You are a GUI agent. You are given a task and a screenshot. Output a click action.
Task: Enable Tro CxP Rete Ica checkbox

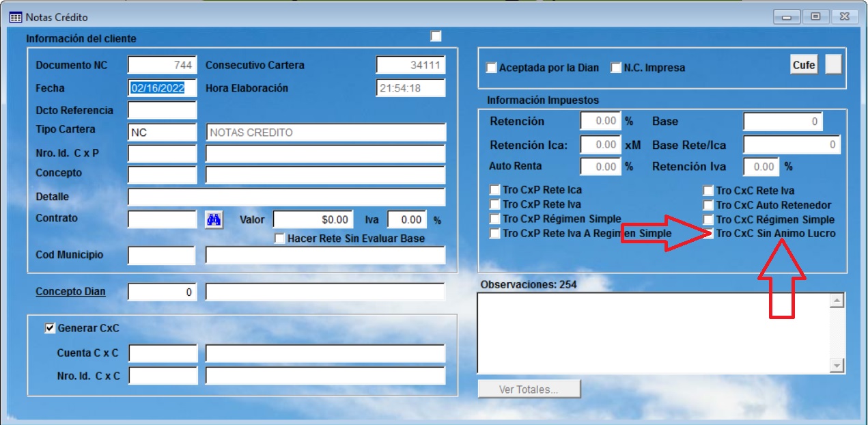coord(495,190)
